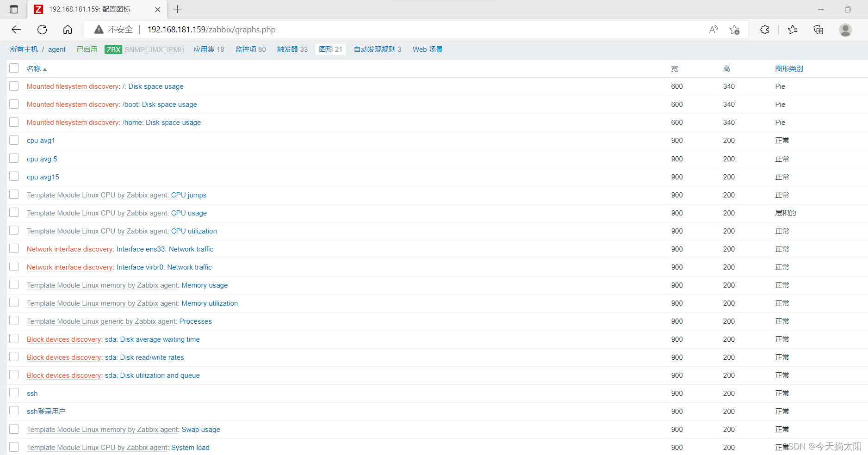Click 层积的 type in CPU usage row

[786, 213]
